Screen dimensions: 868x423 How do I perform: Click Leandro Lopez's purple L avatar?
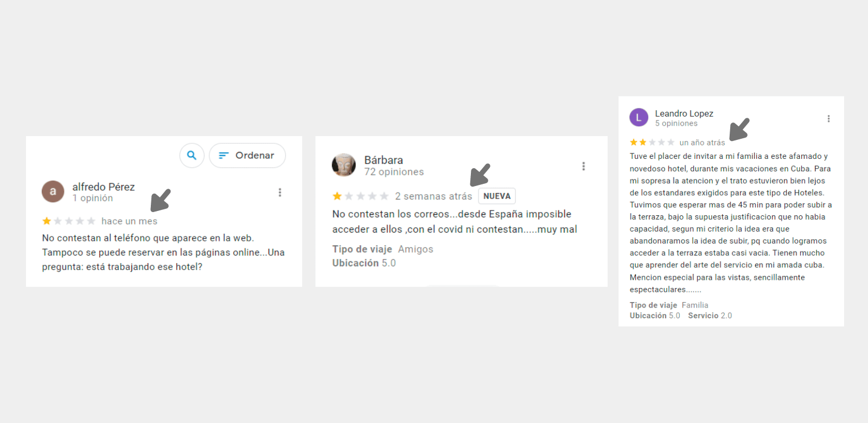pos(639,117)
